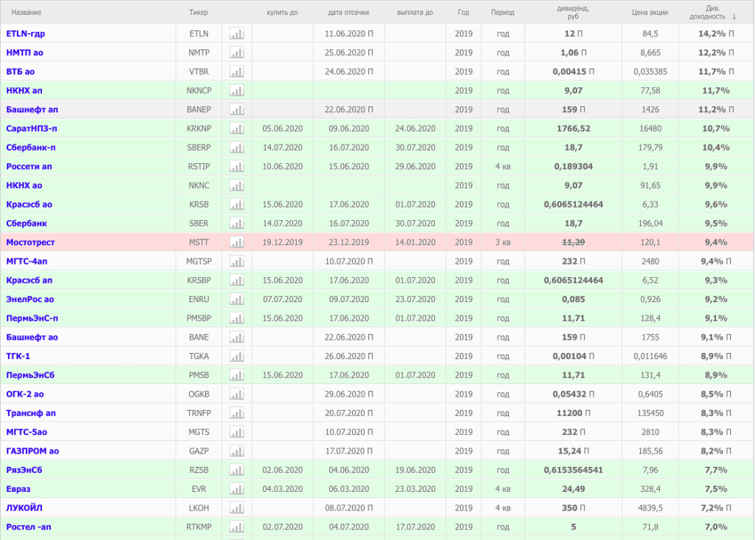Sort by дата отсечки column header
Screen dimensions: 756x540
(348, 13)
